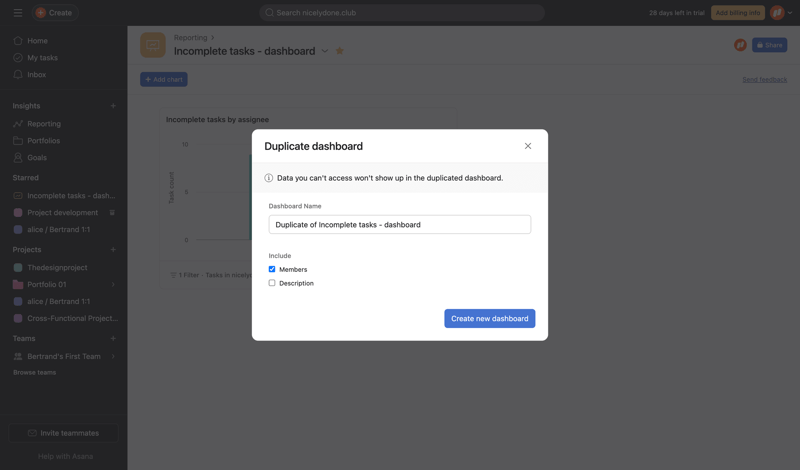Enable the Description checkbox
The width and height of the screenshot is (800, 470).
pyautogui.click(x=272, y=283)
